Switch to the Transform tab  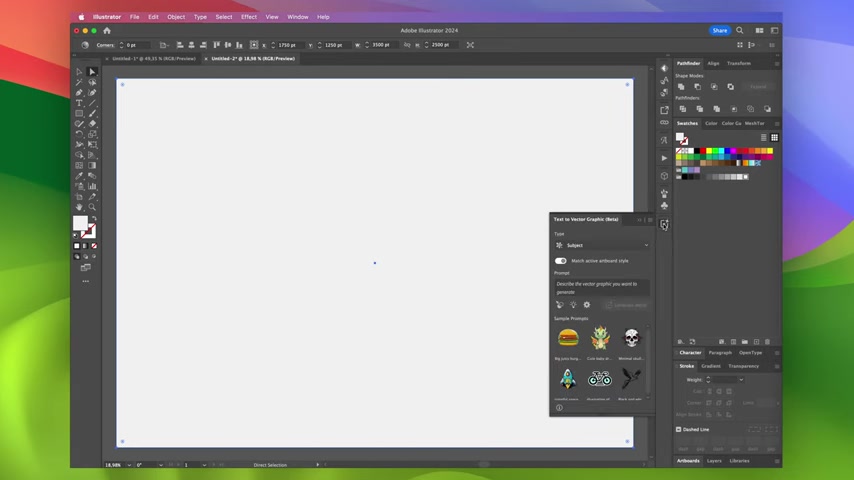(x=739, y=64)
